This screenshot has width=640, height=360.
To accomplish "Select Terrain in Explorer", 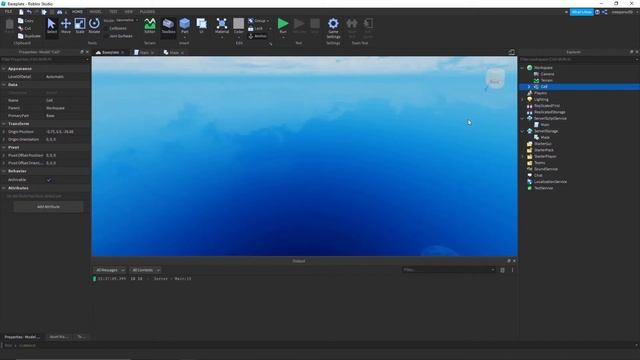I will [x=546, y=80].
